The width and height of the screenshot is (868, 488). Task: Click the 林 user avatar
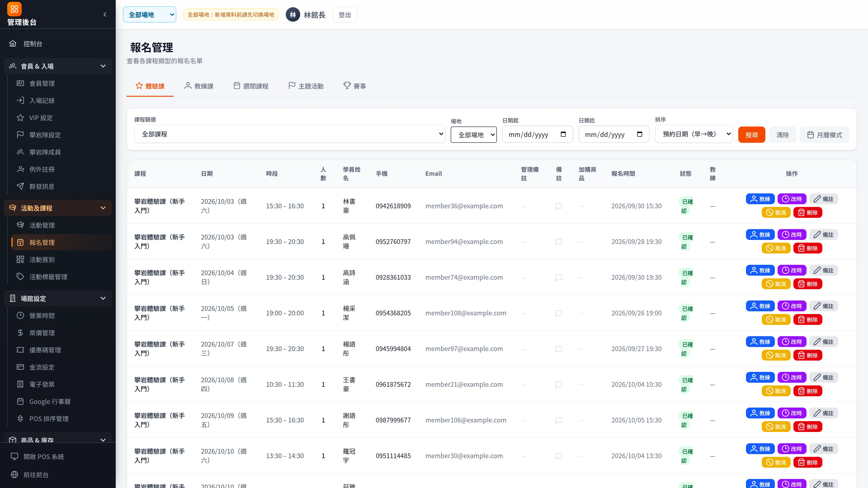[x=293, y=14]
